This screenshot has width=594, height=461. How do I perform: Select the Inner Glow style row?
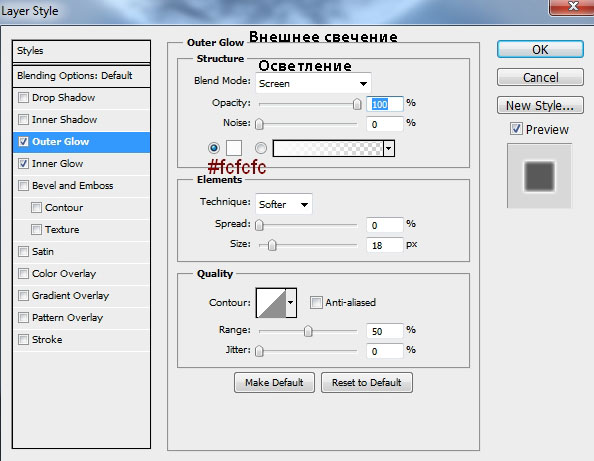click(x=81, y=164)
